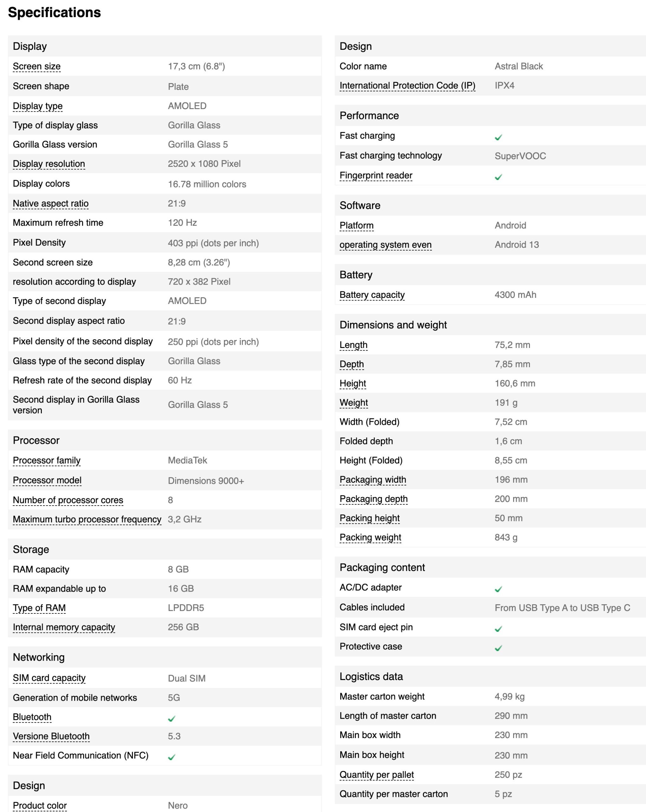Click the Fingerprint reader green checkmark
This screenshot has width=646, height=812.
pos(498,177)
